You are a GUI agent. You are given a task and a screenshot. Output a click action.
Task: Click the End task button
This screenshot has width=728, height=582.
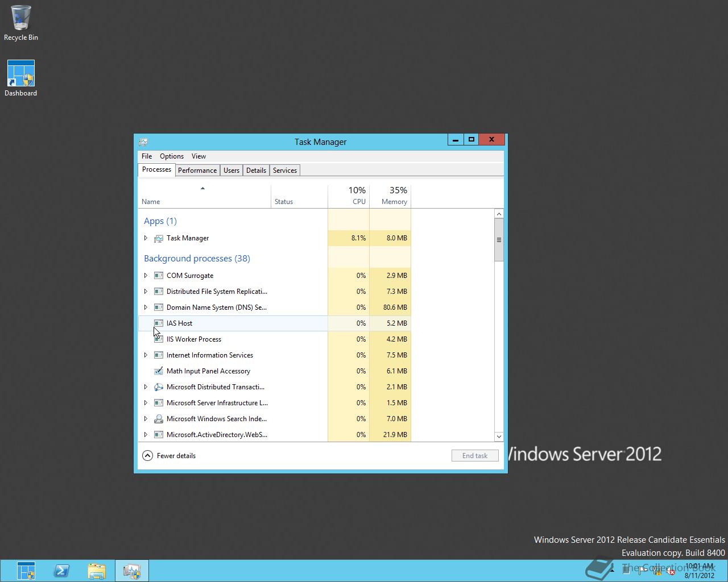(x=475, y=456)
